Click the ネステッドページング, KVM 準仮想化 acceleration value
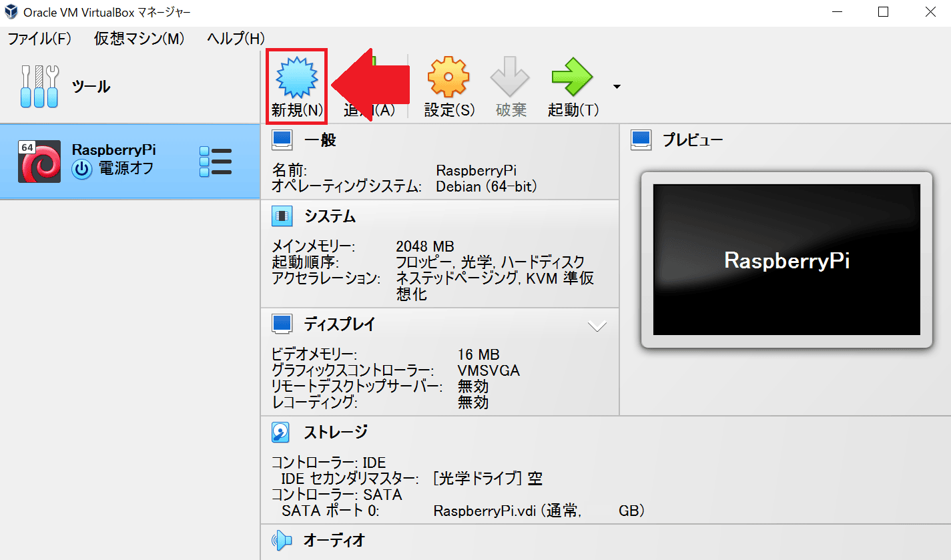This screenshot has width=951, height=560. (495, 286)
